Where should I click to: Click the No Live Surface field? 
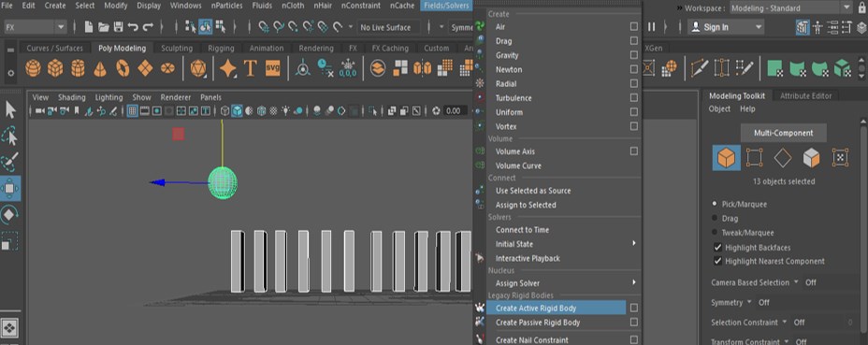tap(388, 27)
